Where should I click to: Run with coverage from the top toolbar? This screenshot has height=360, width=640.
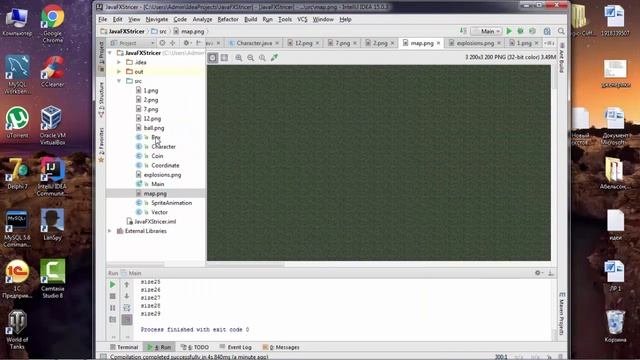pos(532,31)
